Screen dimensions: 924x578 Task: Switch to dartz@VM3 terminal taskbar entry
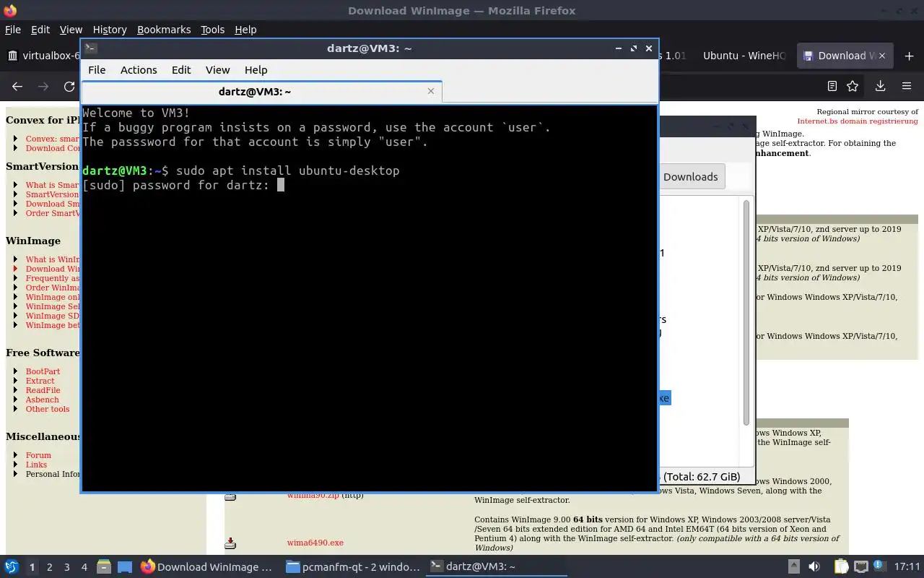(496, 567)
